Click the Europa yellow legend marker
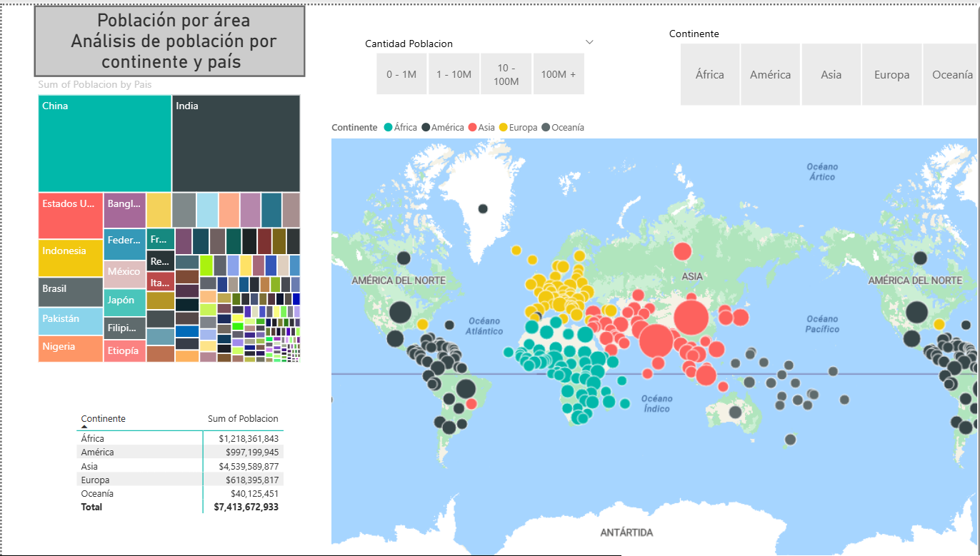980x556 pixels. click(x=503, y=128)
